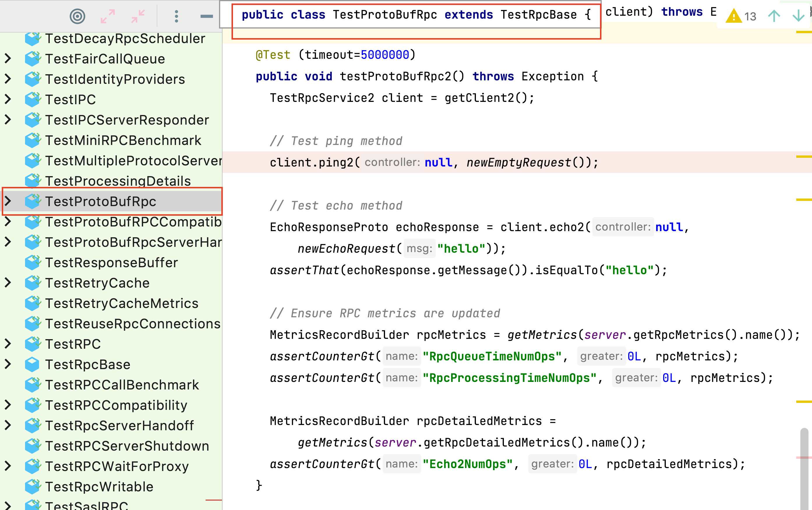Screen dimensions: 812x510
Task: Click the TestFairCallQueue class icon
Action: (x=33, y=59)
